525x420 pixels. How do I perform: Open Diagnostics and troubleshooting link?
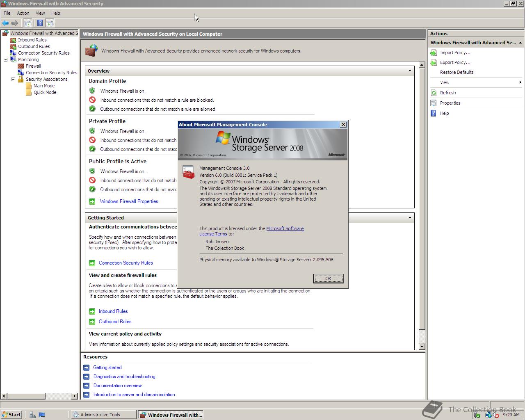[x=124, y=377]
